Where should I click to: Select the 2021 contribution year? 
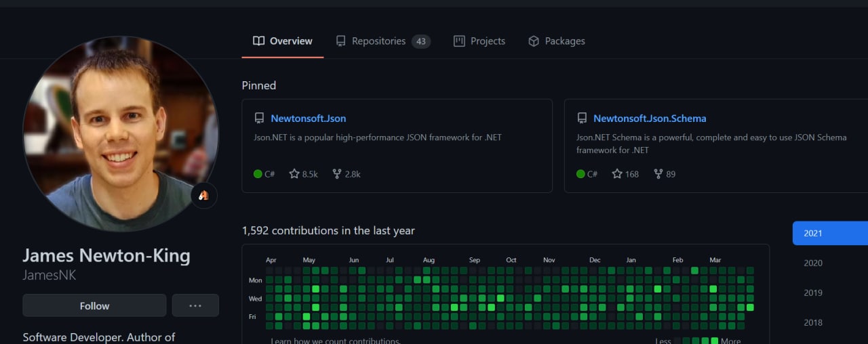coord(830,233)
